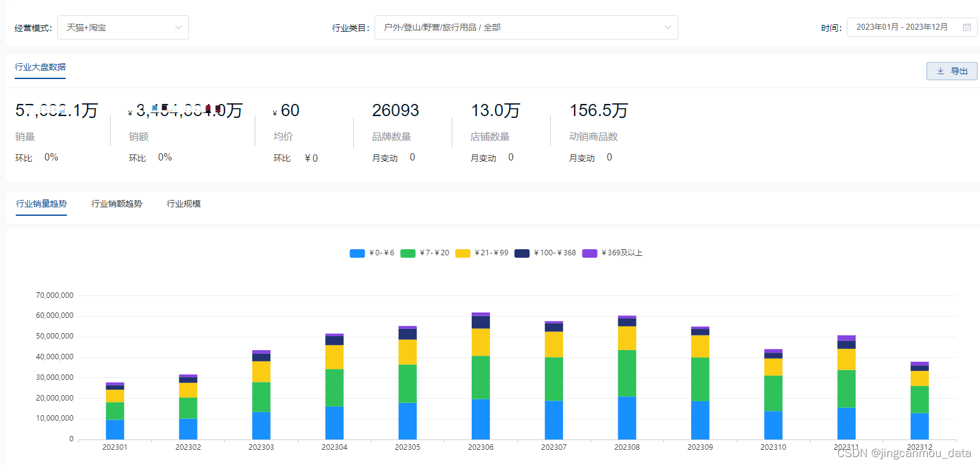Click the chevron in the 户外/登山 category selector
980x465 pixels.
668,27
